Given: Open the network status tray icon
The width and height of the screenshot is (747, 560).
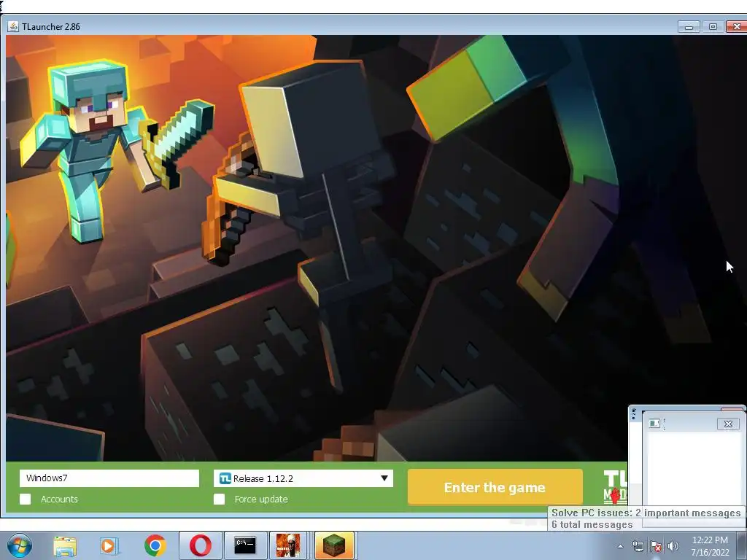Looking at the screenshot, I should (x=638, y=546).
